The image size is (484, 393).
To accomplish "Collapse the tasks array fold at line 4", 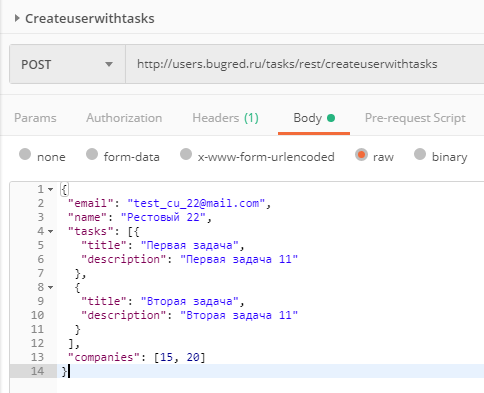I will [x=50, y=231].
